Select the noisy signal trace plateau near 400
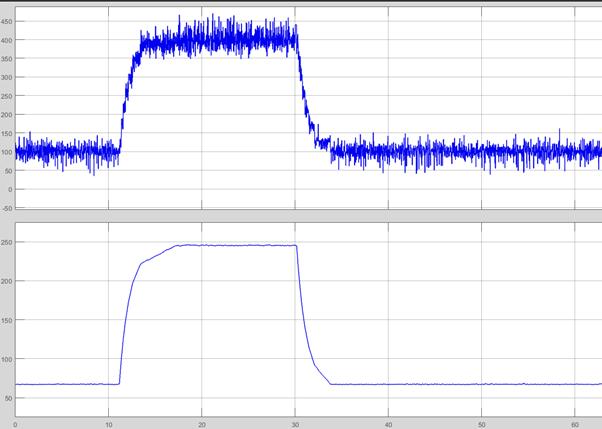602x429 pixels. [219, 38]
